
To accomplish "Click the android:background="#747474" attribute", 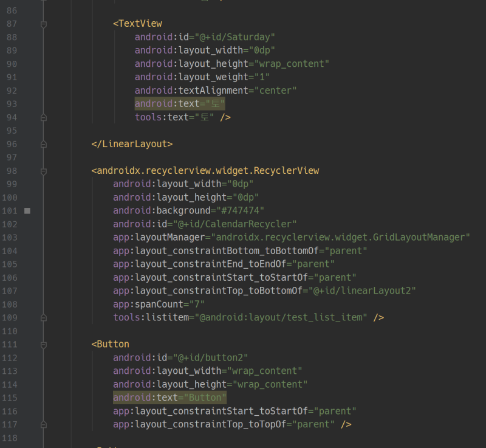I will pyautogui.click(x=188, y=210).
